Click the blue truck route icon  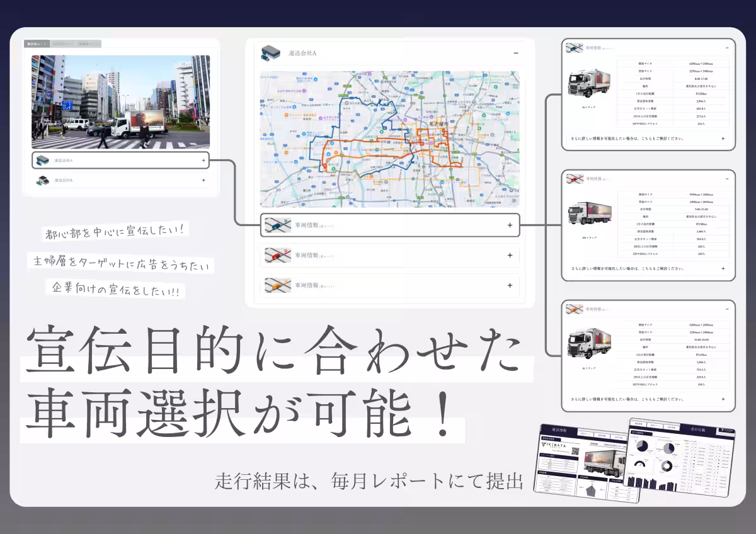pos(278,225)
